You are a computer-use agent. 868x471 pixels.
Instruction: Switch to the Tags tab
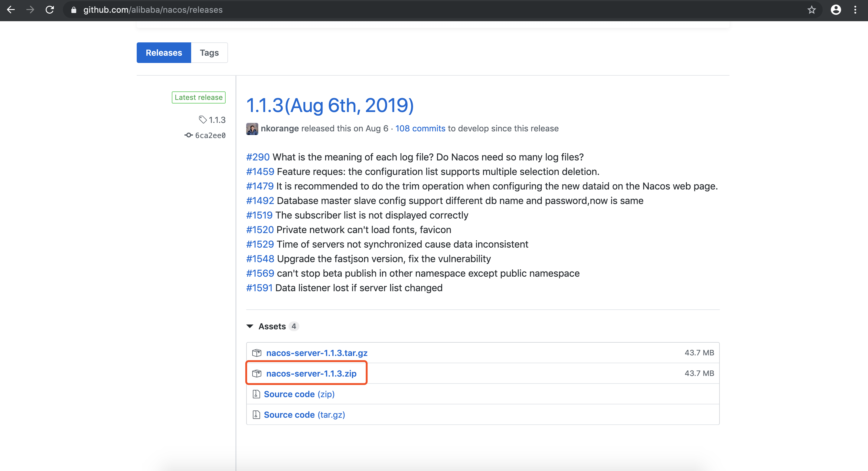209,53
